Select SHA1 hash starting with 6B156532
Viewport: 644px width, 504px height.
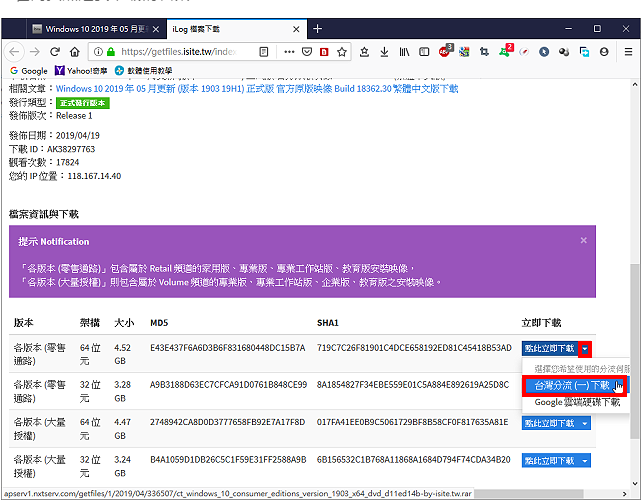(414, 460)
